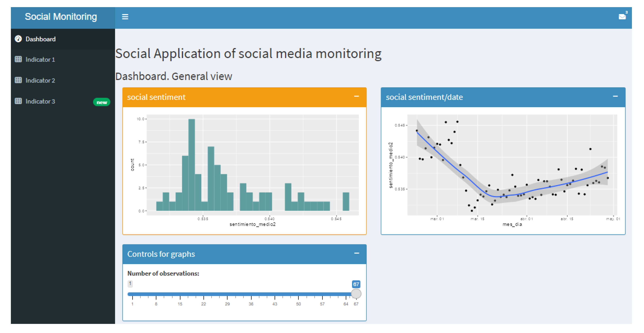Click the Dashboard gauge icon
644x333 pixels.
coord(18,39)
